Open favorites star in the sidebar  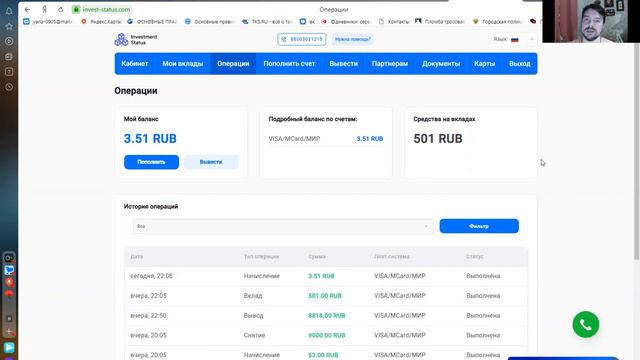tap(9, 26)
